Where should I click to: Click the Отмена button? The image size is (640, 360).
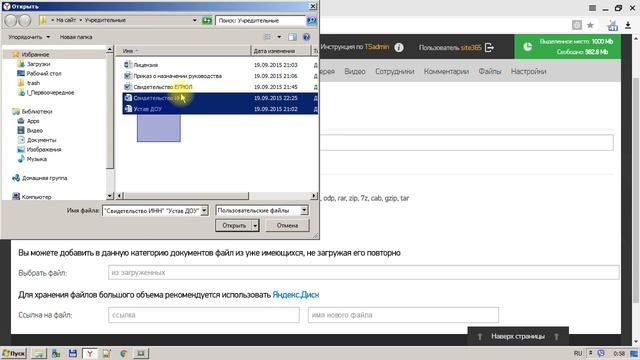point(287,225)
